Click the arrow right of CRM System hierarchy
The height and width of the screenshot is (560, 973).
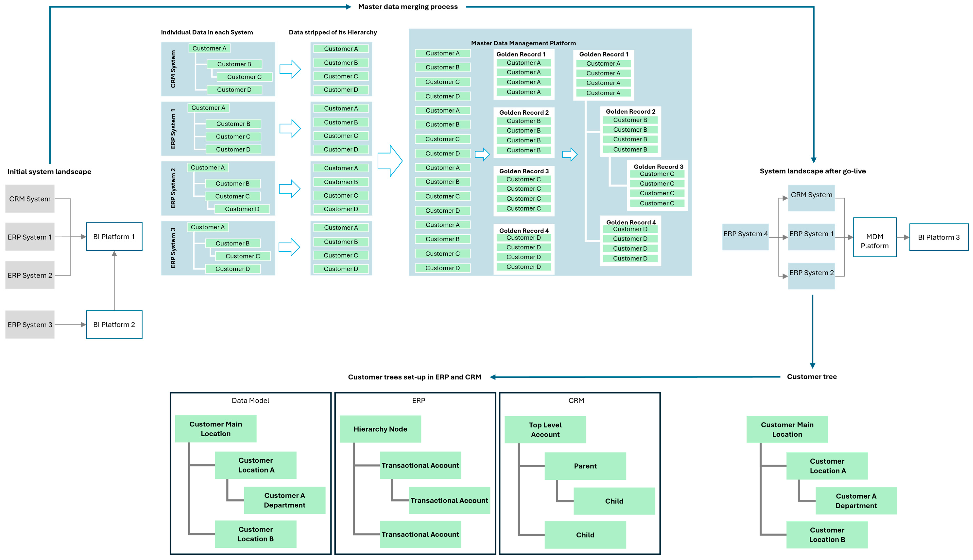290,69
